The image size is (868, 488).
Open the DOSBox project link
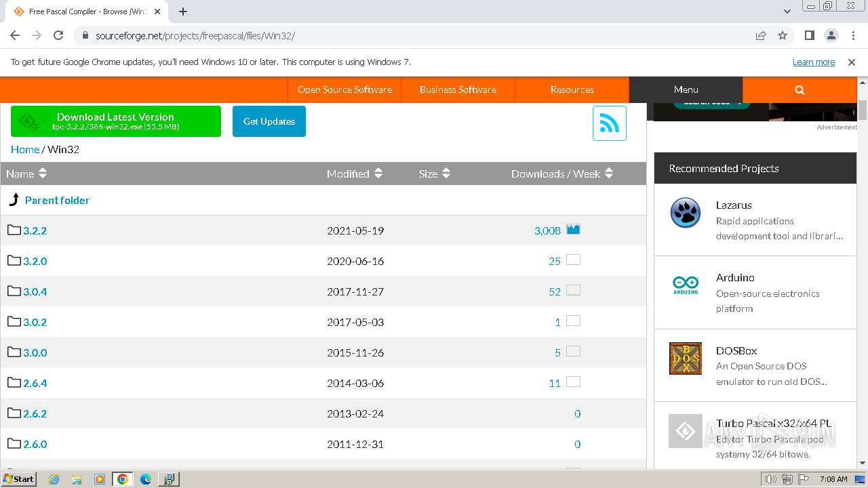pos(736,350)
